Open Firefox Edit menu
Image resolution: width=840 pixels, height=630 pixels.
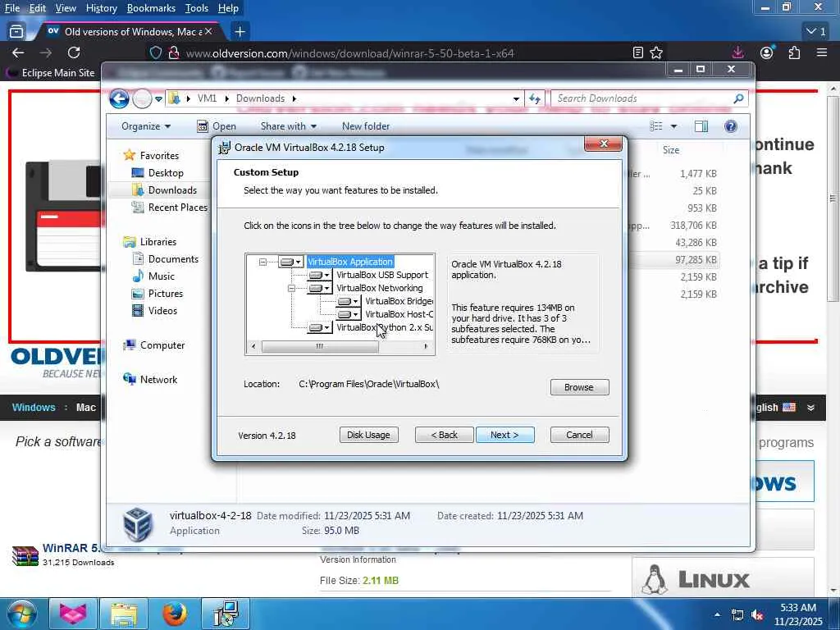point(37,8)
